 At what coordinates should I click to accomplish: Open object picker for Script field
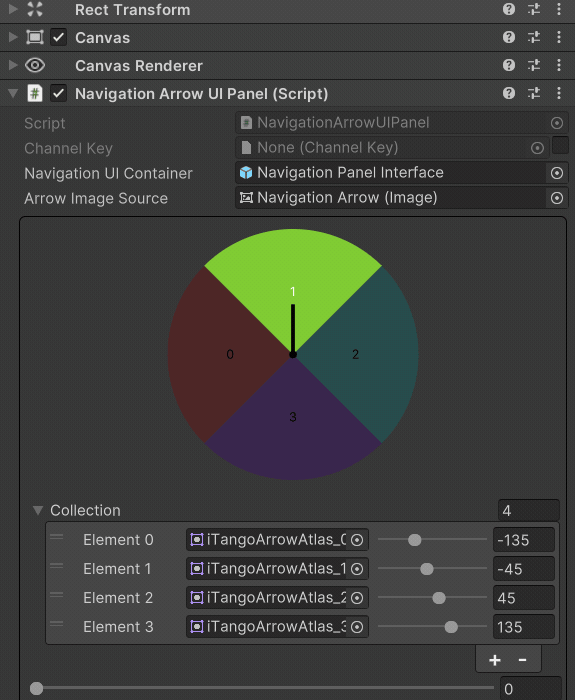[557, 123]
